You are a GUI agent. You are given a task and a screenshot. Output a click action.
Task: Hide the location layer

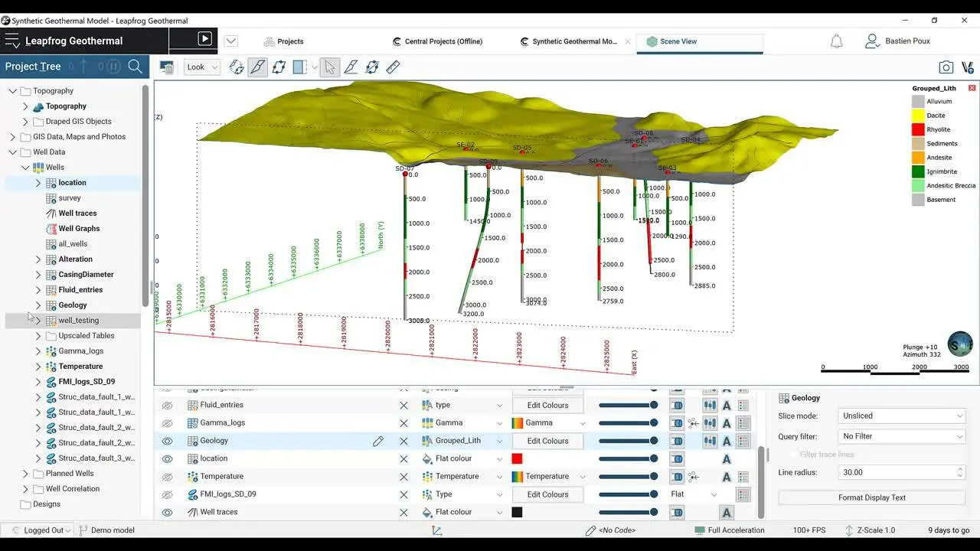point(167,459)
